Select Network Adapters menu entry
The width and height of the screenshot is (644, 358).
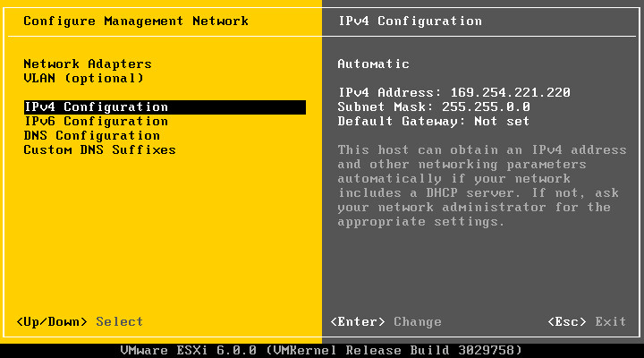pos(88,64)
